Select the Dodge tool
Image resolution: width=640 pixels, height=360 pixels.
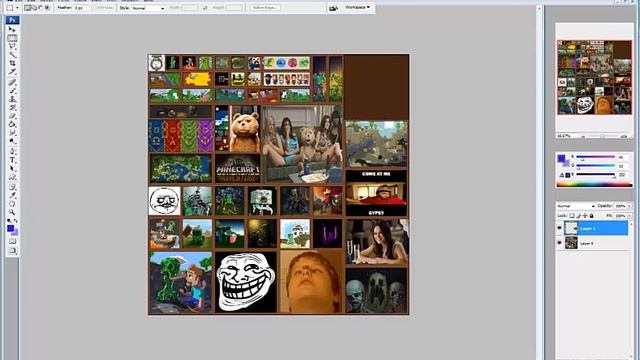[x=12, y=141]
